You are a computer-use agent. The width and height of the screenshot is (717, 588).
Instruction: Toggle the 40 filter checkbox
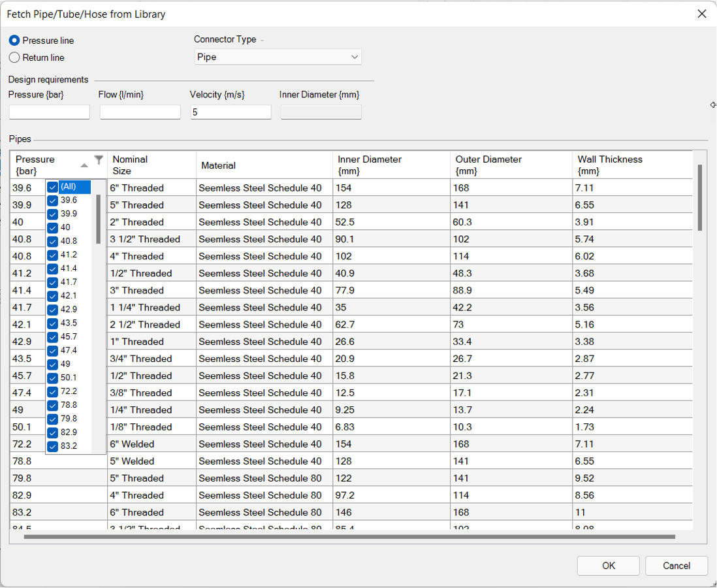point(53,228)
